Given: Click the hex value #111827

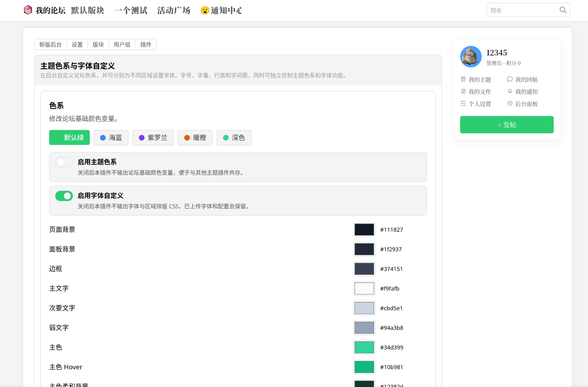Looking at the screenshot, I should click(x=392, y=230).
